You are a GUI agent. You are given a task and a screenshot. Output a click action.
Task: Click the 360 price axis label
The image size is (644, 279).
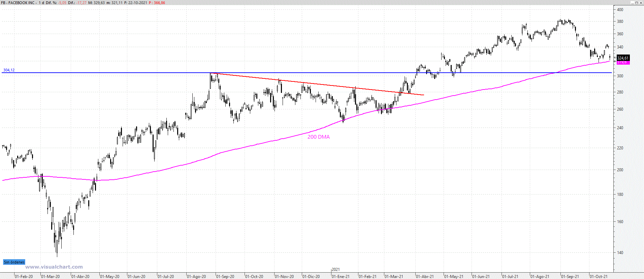click(620, 34)
